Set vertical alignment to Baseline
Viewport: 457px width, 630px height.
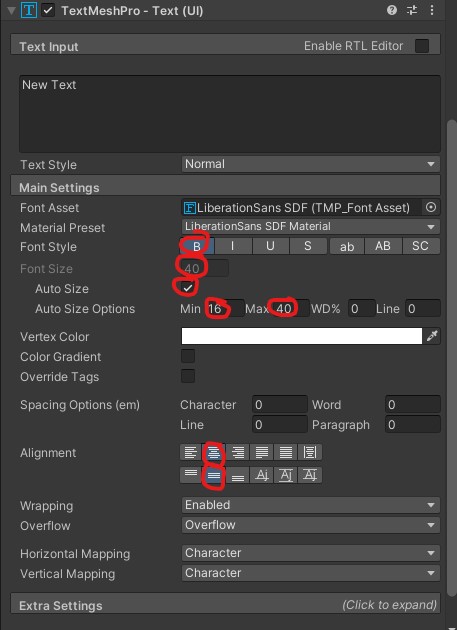pyautogui.click(x=262, y=475)
